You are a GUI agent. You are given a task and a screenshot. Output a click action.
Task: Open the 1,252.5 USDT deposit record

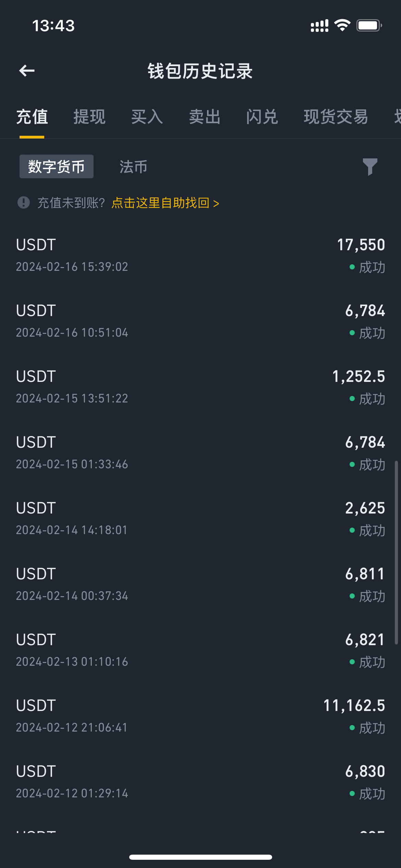200,387
